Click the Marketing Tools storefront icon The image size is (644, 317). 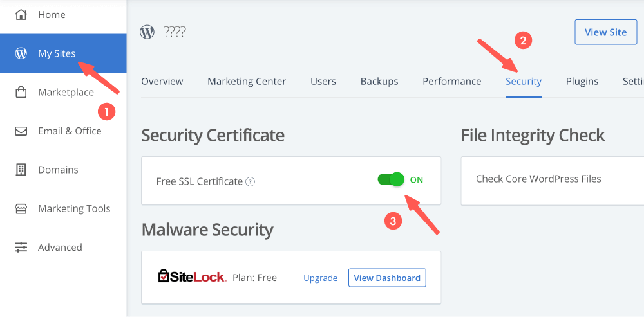tap(21, 208)
